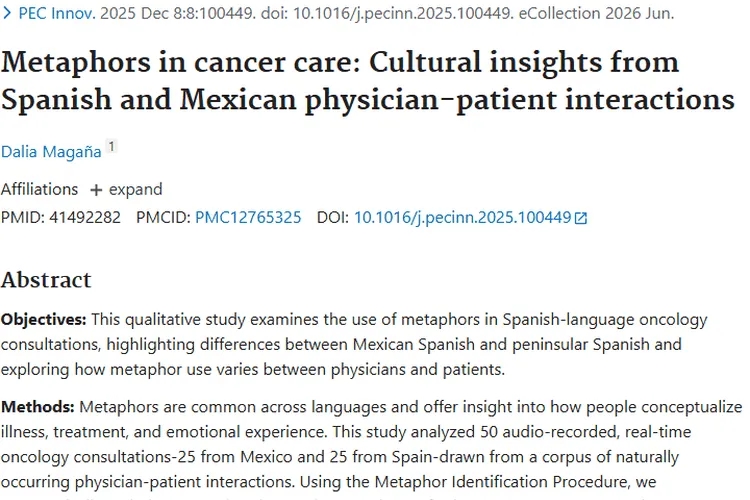Click the plus icon beside expand
The width and height of the screenshot is (750, 500).
click(96, 190)
